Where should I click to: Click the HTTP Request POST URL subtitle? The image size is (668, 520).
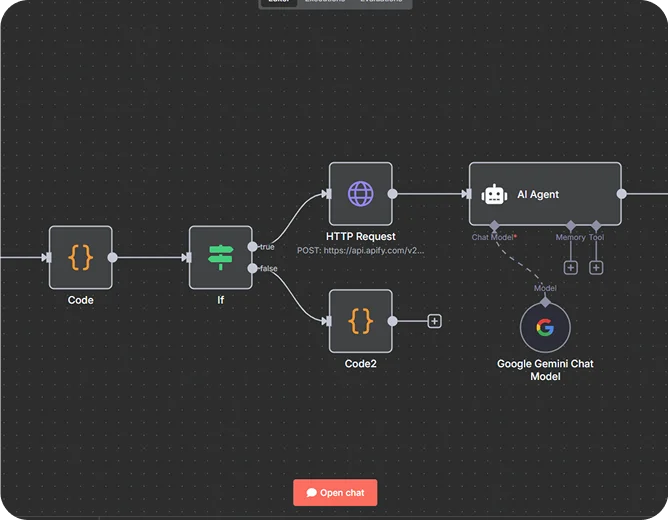(360, 250)
